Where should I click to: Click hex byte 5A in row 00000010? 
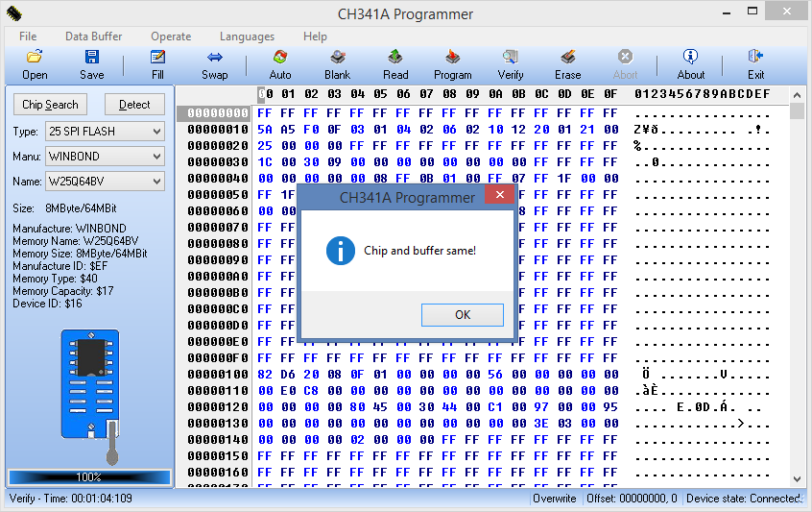pyautogui.click(x=265, y=130)
